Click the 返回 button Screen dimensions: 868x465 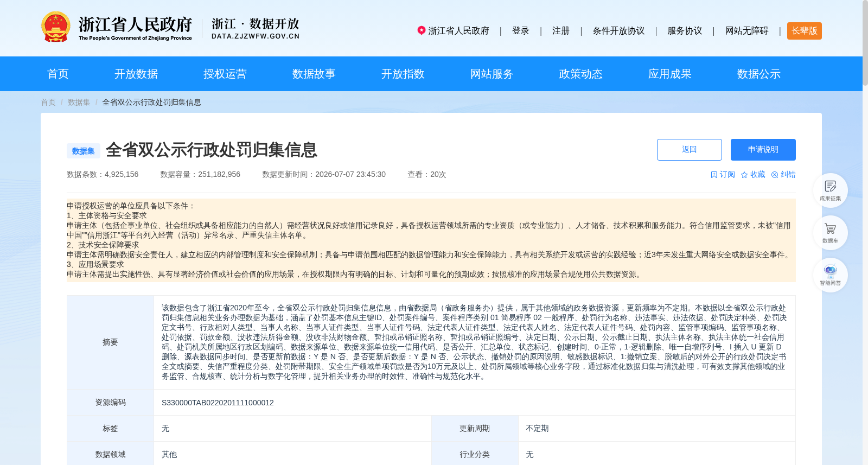[x=690, y=150]
